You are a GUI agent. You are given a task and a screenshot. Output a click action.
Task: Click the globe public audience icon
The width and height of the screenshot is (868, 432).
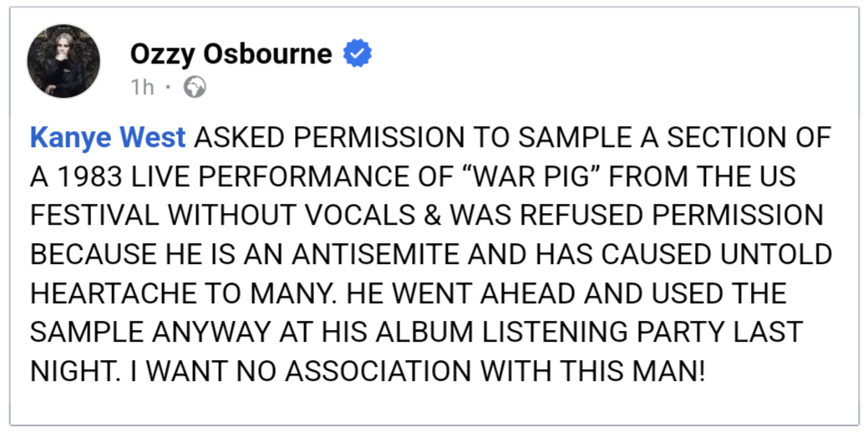pos(195,87)
